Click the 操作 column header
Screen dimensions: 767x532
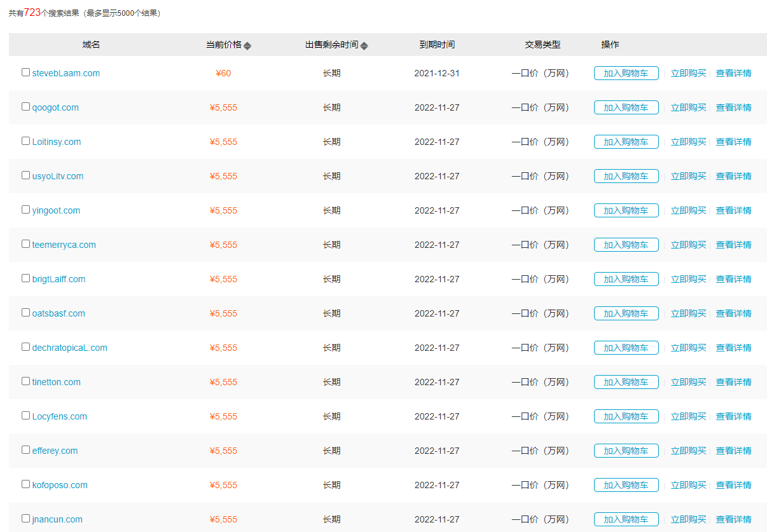pyautogui.click(x=610, y=44)
